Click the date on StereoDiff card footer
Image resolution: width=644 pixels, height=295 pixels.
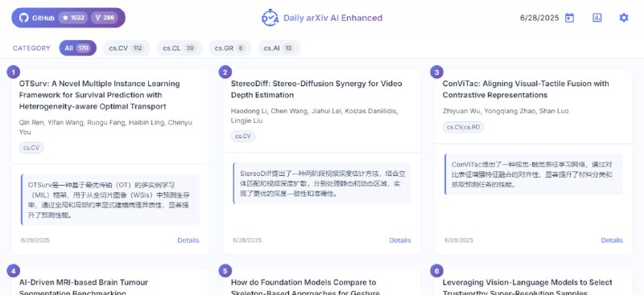point(247,240)
